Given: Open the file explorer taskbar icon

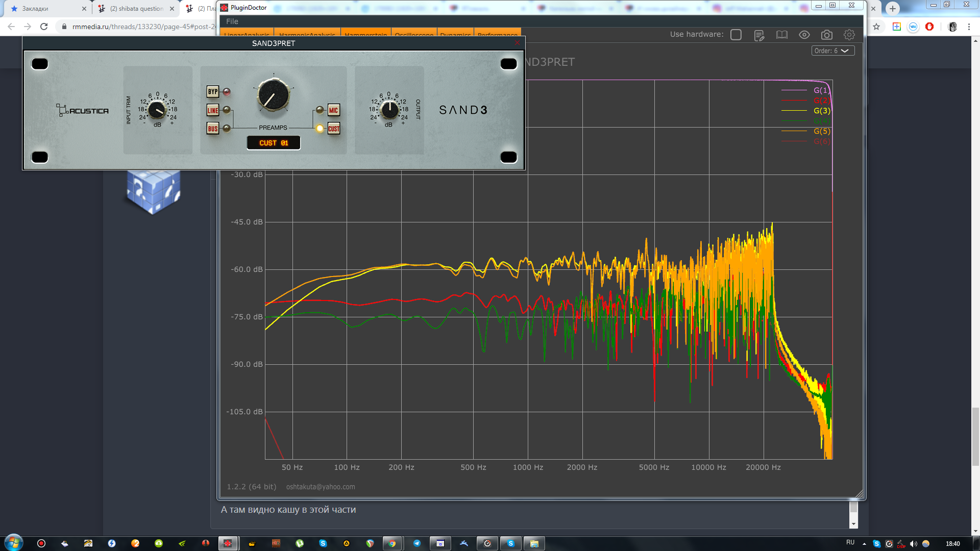Looking at the screenshot, I should click(534, 543).
